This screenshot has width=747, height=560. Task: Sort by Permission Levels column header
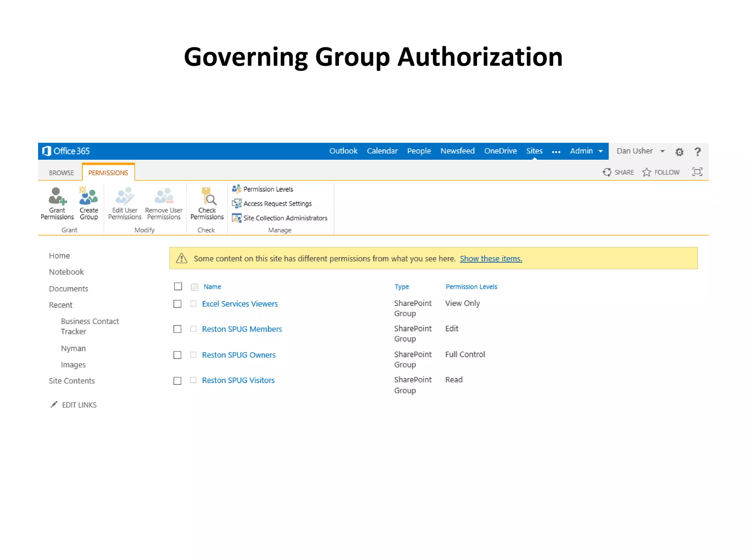click(x=471, y=287)
